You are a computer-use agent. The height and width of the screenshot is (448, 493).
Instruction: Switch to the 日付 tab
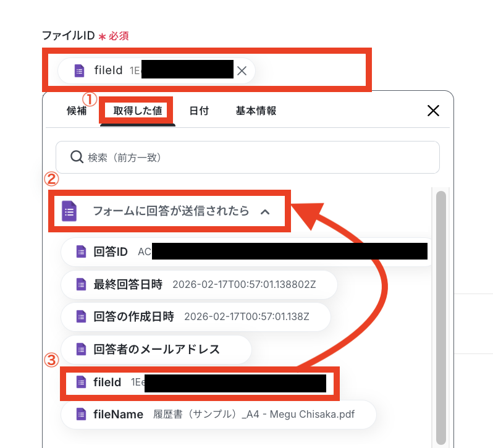(x=199, y=111)
